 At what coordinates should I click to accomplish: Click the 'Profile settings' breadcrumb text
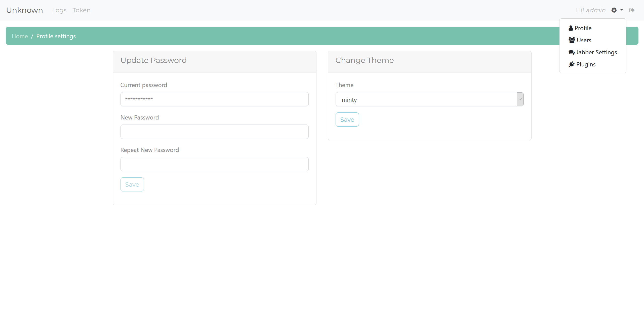(56, 36)
